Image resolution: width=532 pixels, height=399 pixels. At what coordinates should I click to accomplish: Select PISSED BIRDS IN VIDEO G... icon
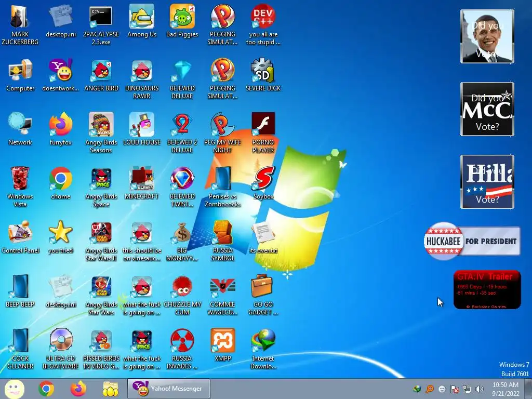pyautogui.click(x=101, y=349)
